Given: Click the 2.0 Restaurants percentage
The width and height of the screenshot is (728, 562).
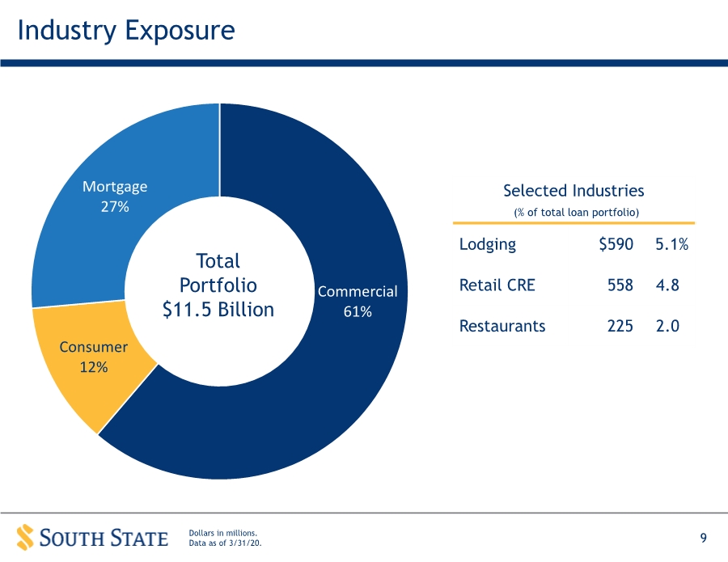Looking at the screenshot, I should coord(667,326).
